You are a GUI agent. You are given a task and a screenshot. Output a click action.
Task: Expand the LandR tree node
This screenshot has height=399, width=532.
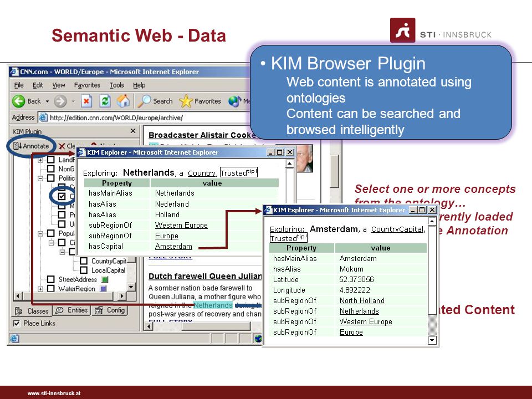click(x=40, y=160)
